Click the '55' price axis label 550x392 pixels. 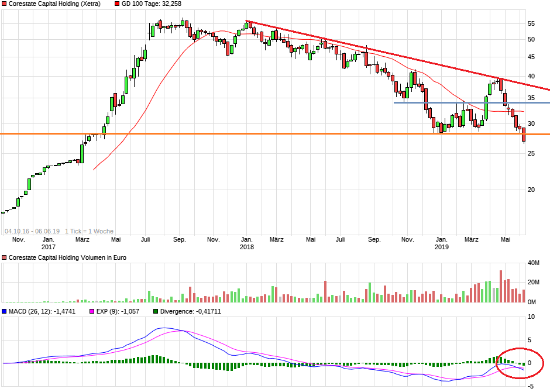(531, 24)
